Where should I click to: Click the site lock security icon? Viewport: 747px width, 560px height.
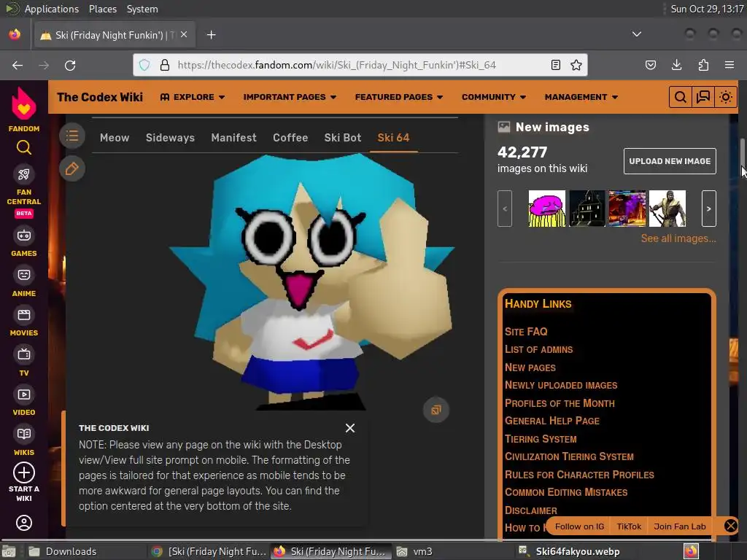[165, 65]
